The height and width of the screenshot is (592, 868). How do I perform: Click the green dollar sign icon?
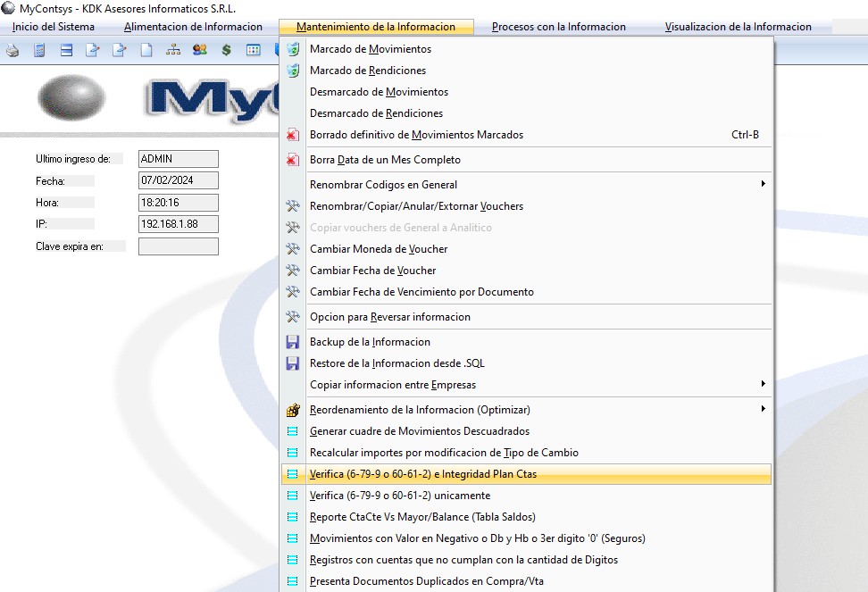pos(226,50)
